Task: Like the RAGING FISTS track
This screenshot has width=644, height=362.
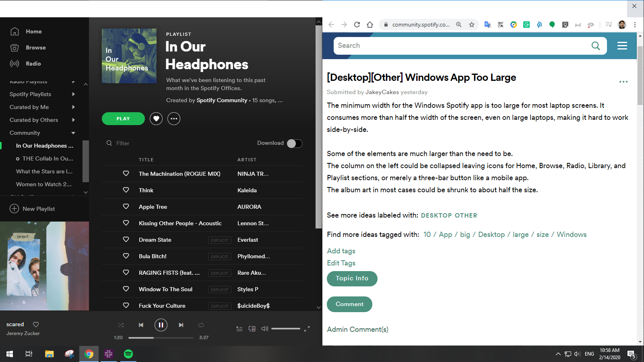Action: pyautogui.click(x=126, y=273)
